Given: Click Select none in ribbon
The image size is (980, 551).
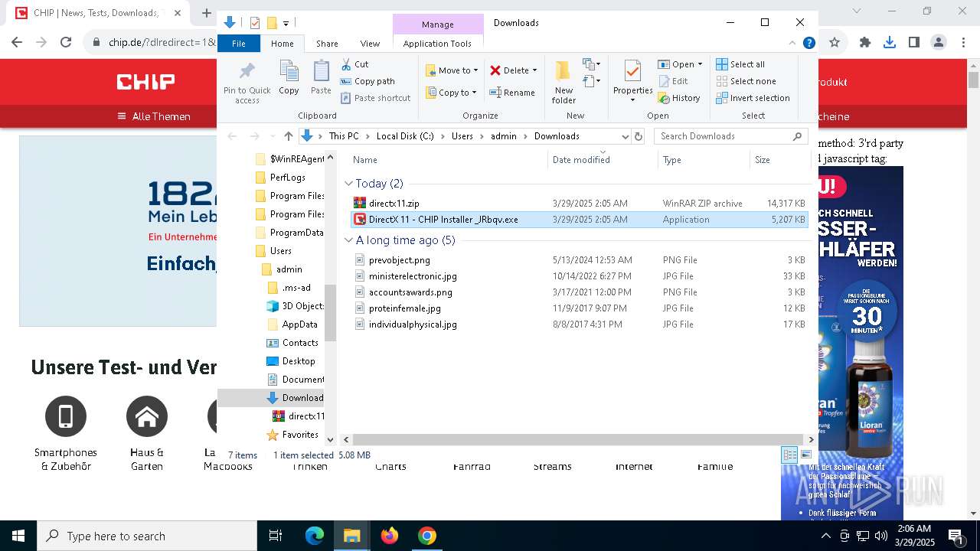Looking at the screenshot, I should tap(746, 81).
